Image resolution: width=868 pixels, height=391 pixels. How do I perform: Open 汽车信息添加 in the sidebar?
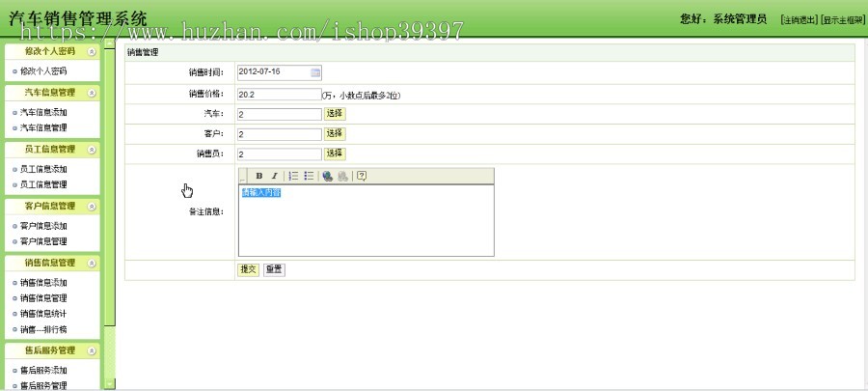coord(43,112)
